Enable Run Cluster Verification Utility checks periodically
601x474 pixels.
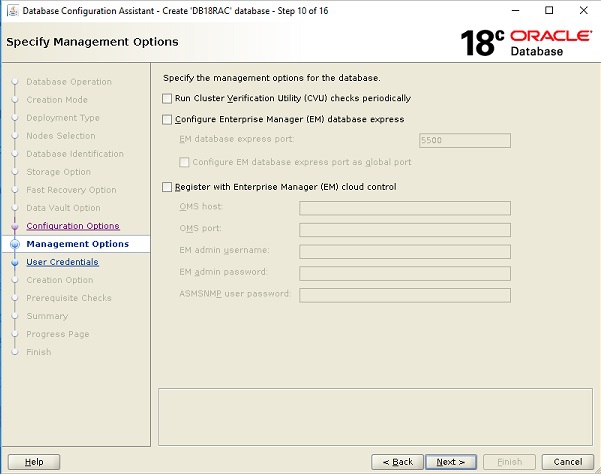(x=167, y=98)
